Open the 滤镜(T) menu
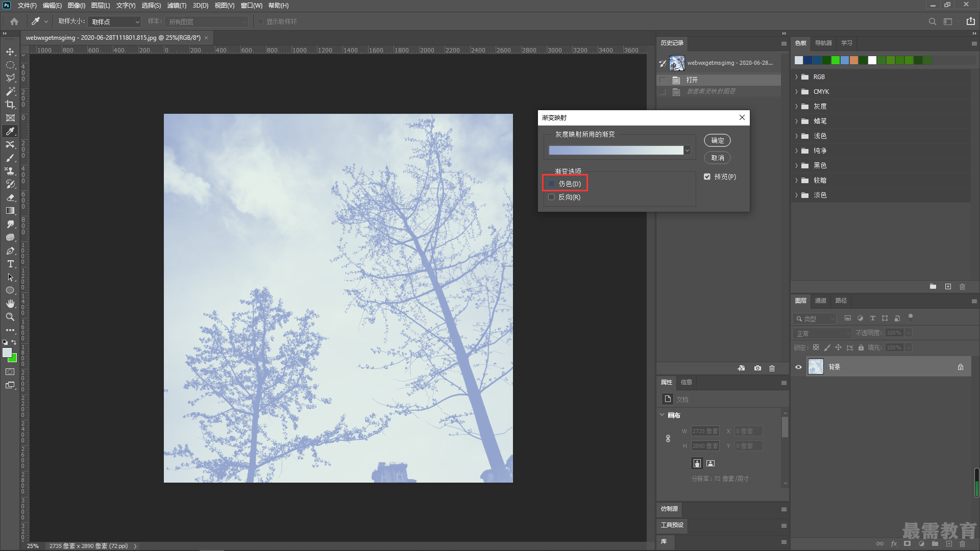The image size is (980, 551). point(177,6)
